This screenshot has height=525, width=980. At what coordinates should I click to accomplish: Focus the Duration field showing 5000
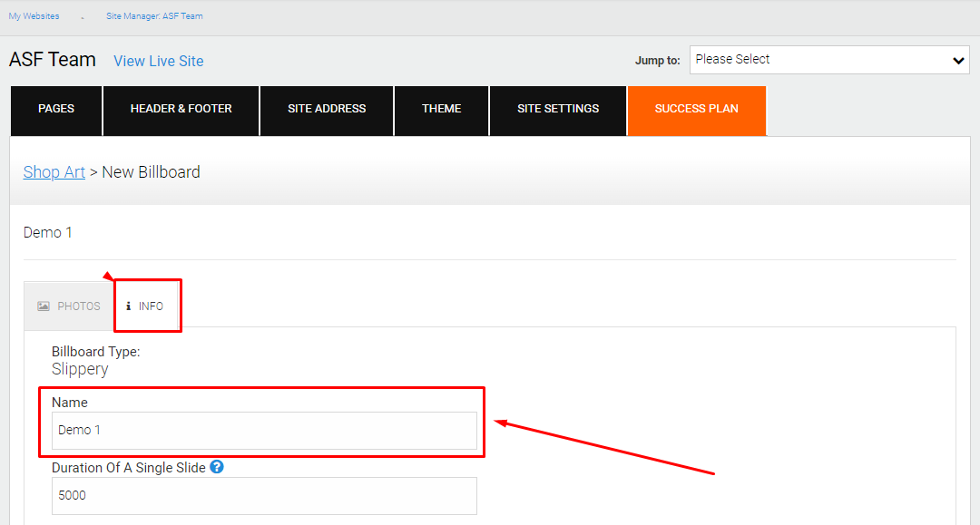(264, 496)
